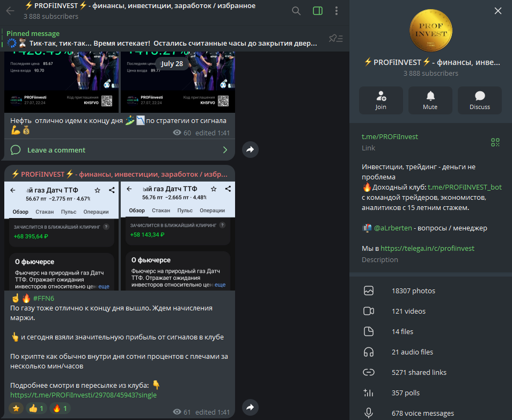This screenshot has width=512, height=420.
Task: Click the July 28 date badge
Action: click(172, 64)
